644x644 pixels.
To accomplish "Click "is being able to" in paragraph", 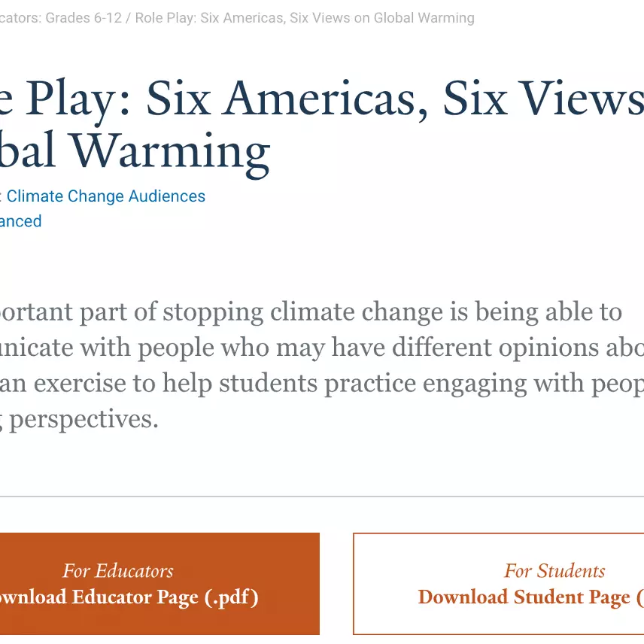I will coord(536,312).
